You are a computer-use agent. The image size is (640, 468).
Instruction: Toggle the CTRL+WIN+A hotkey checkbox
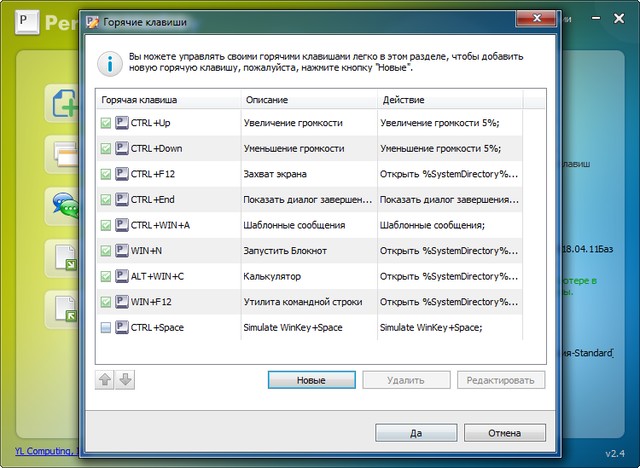(106, 225)
